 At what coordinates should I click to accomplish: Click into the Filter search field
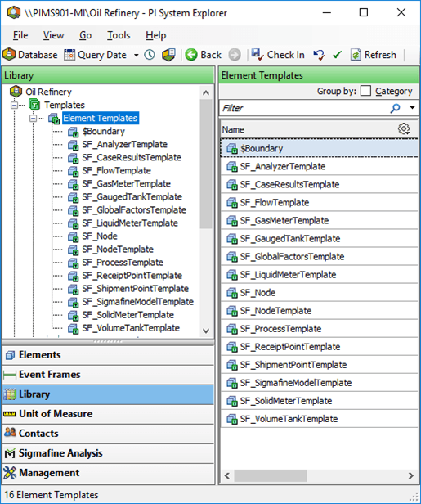pyautogui.click(x=303, y=108)
